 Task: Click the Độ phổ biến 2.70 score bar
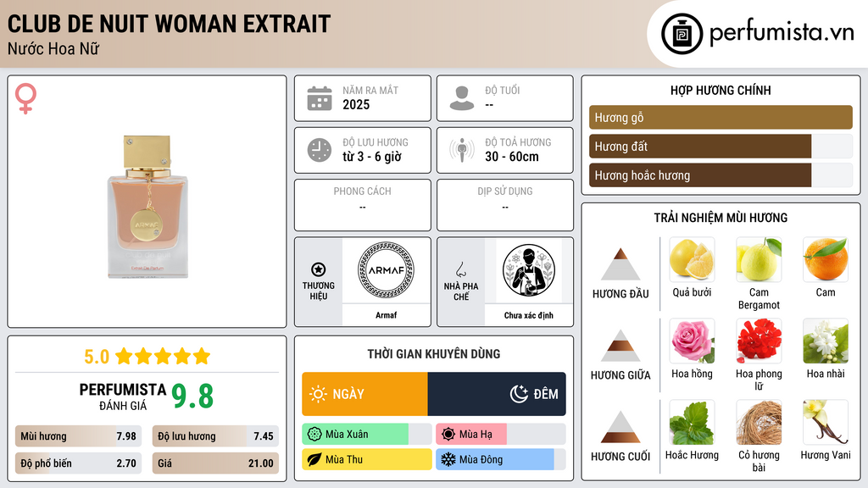pyautogui.click(x=78, y=463)
